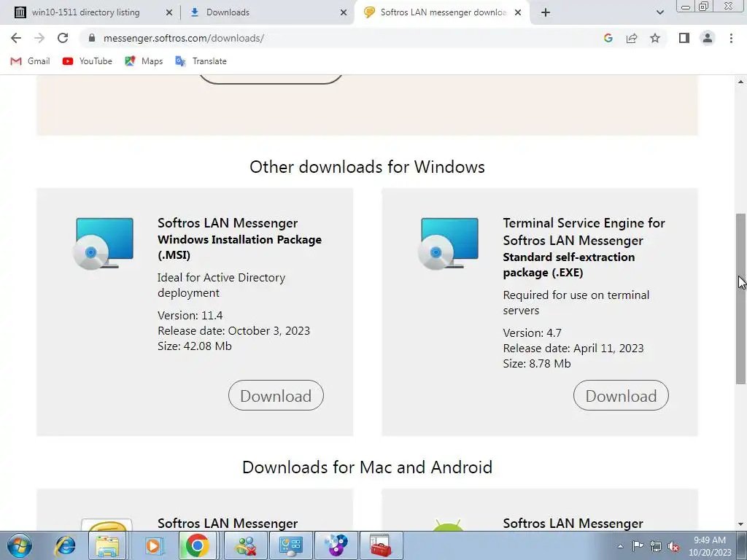Close the win10-1511 directory listing tab

[169, 12]
